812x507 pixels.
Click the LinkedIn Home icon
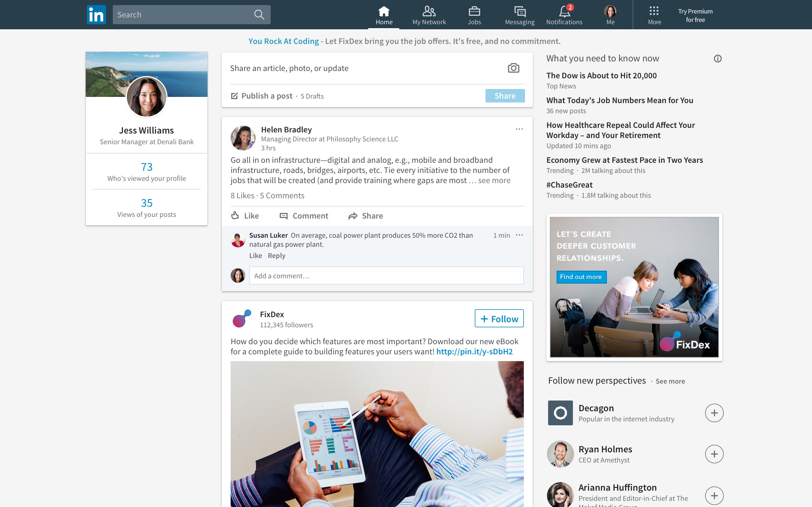coord(383,10)
